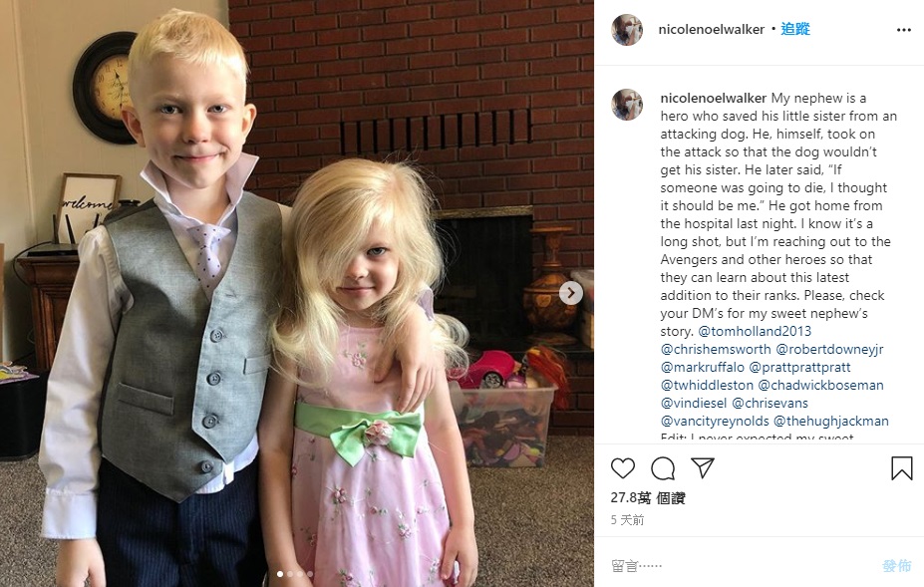
Task: Select the first carousel indicator dot
Action: click(x=280, y=573)
